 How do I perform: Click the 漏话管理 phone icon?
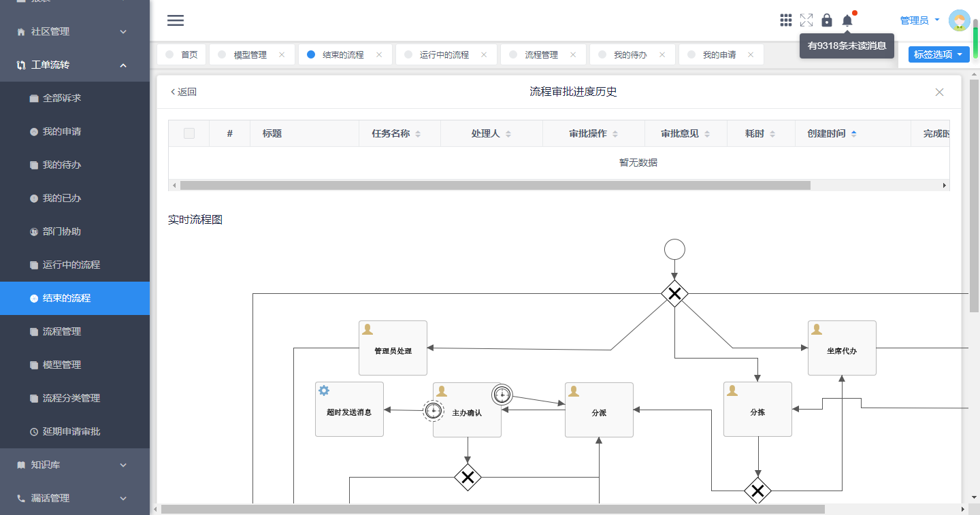coord(21,498)
